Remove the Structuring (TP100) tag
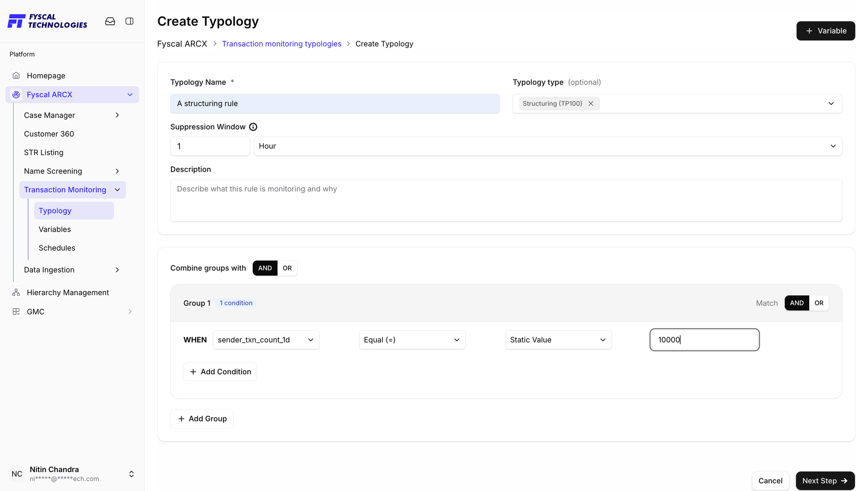868x491 pixels. pos(590,104)
